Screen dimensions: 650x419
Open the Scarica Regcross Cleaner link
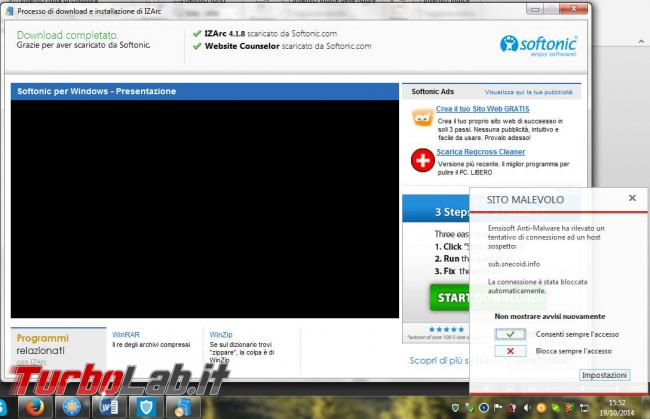(480, 152)
